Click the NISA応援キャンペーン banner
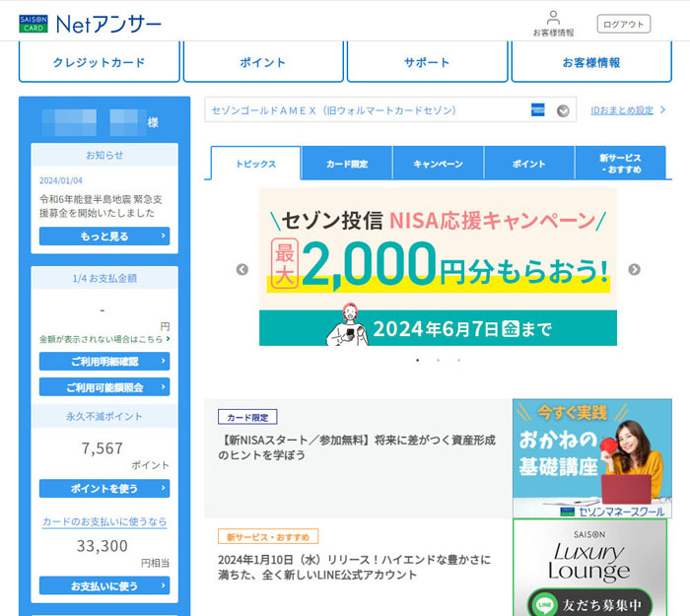690x616 pixels. (x=438, y=267)
